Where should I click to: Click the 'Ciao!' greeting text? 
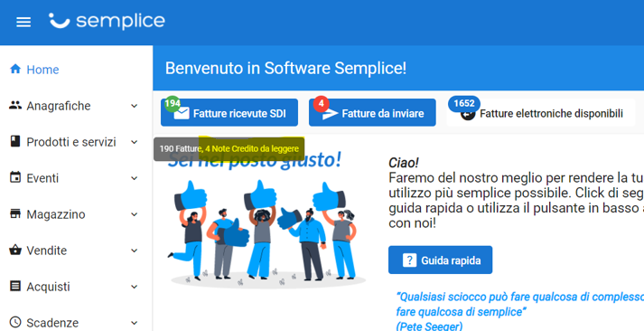404,163
